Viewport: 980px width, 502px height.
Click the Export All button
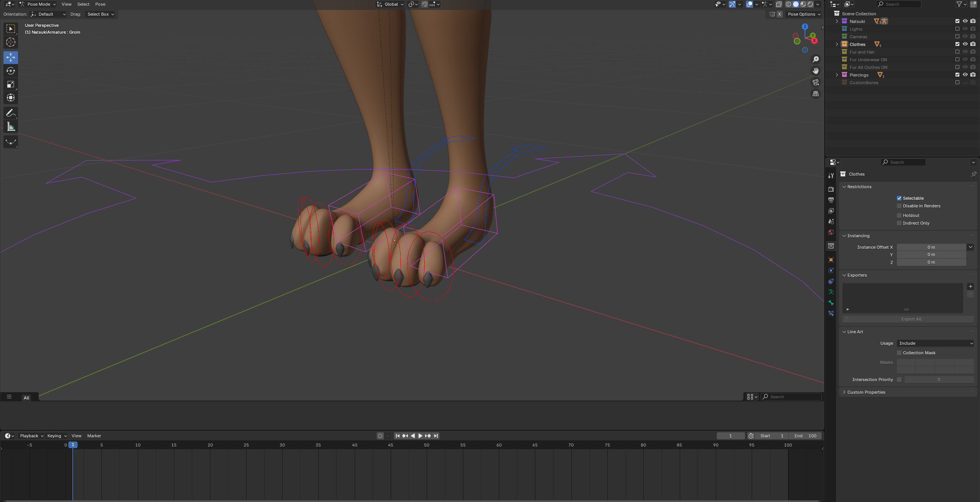(x=911, y=319)
